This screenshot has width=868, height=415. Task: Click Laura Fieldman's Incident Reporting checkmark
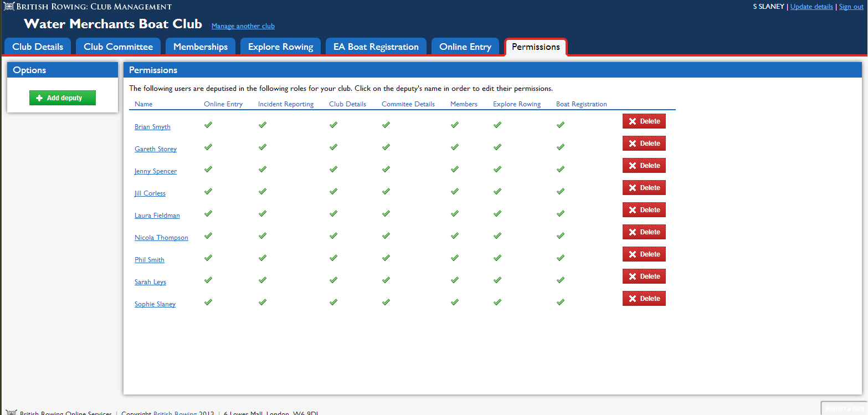pos(263,213)
